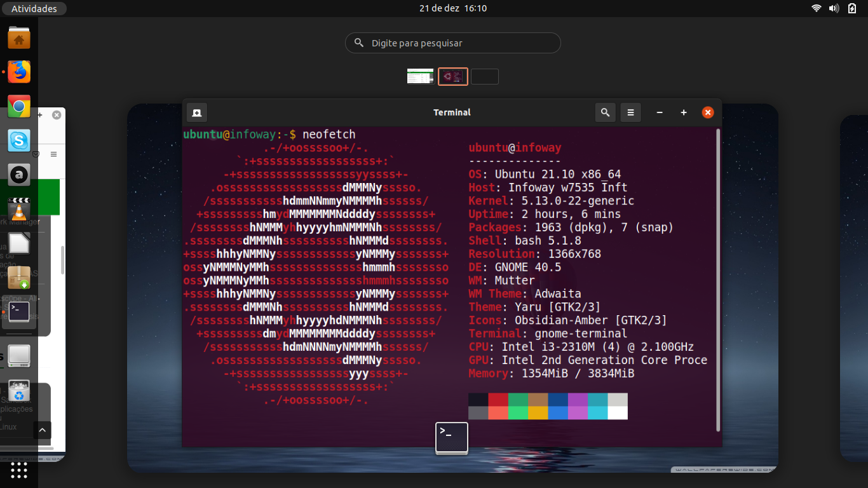This screenshot has height=488, width=868.
Task: Expand the chevron arrow near the dock
Action: click(x=42, y=431)
